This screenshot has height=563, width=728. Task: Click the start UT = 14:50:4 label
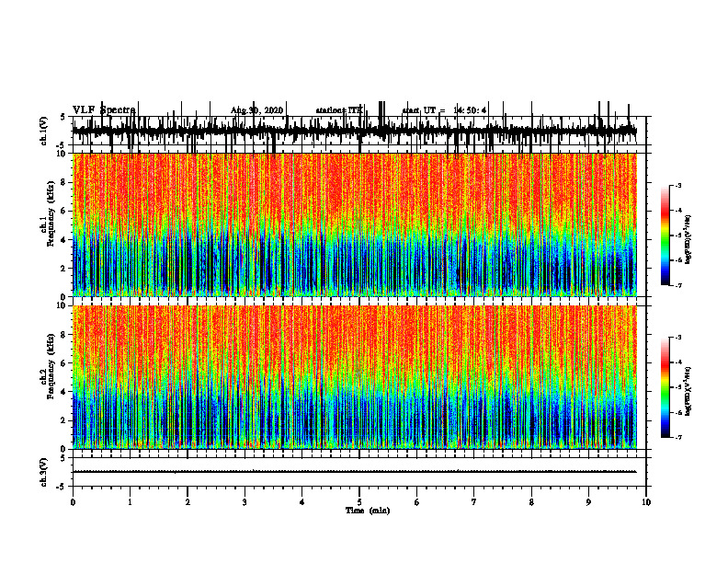pos(444,110)
